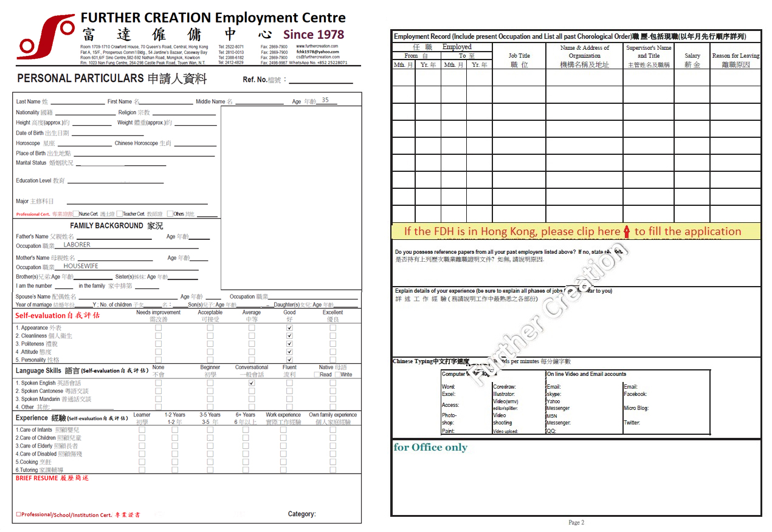Check Personality 'Average' checkbox
This screenshot has height=532, width=772.
(x=252, y=359)
